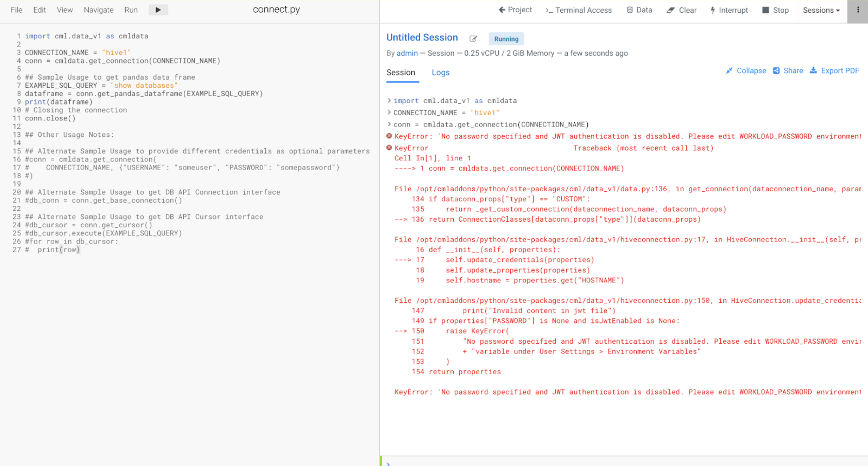Click the Stop session square icon

pyautogui.click(x=766, y=10)
